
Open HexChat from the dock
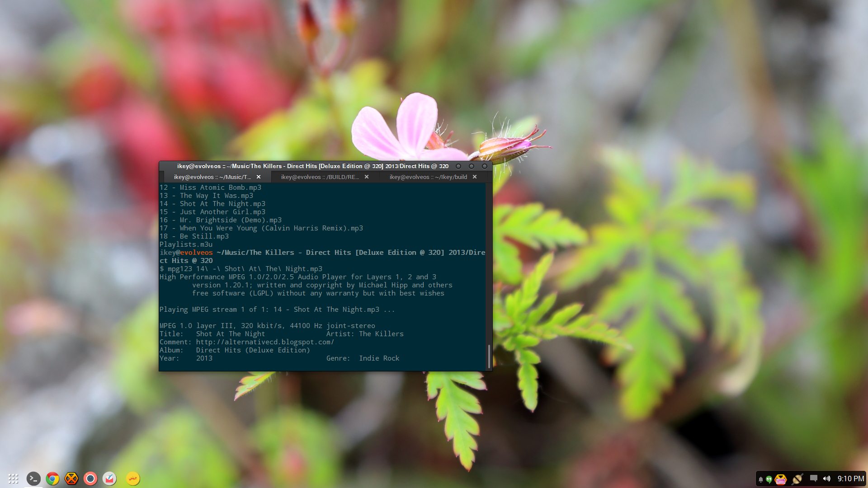pyautogui.click(x=71, y=479)
